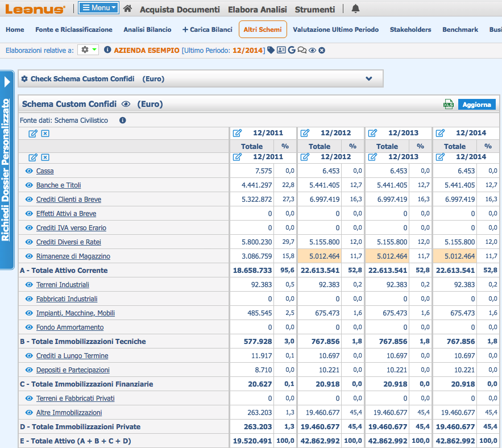Viewport: 502px width, 448px height.
Task: Click the info icon beside Schema Civilistico
Action: (122, 121)
